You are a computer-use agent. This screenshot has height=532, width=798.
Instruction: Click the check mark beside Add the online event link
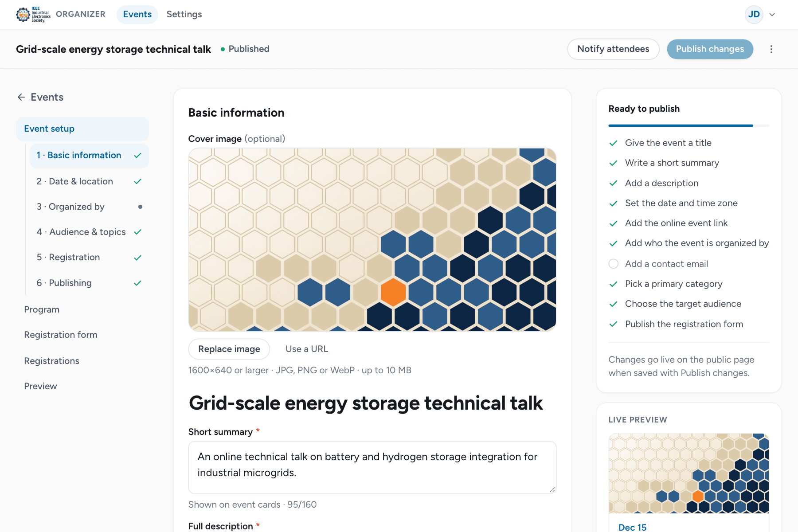pyautogui.click(x=614, y=223)
